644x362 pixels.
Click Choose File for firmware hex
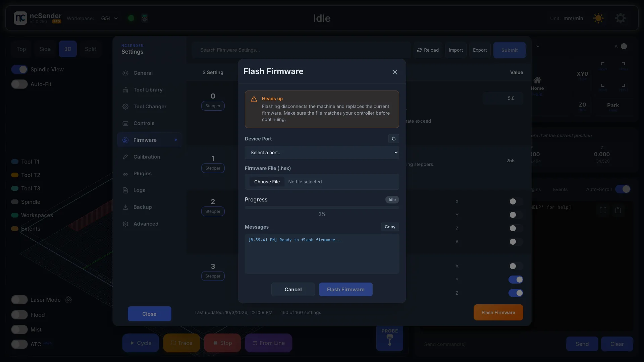267,182
